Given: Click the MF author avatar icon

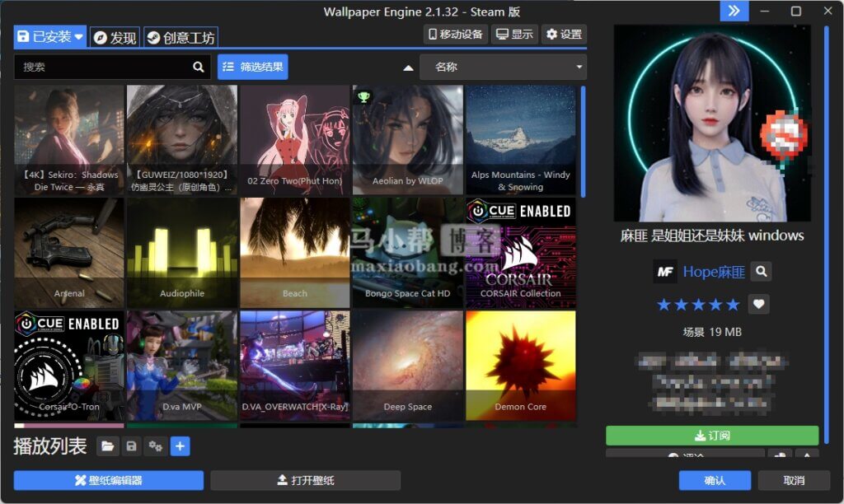Looking at the screenshot, I should click(x=665, y=272).
